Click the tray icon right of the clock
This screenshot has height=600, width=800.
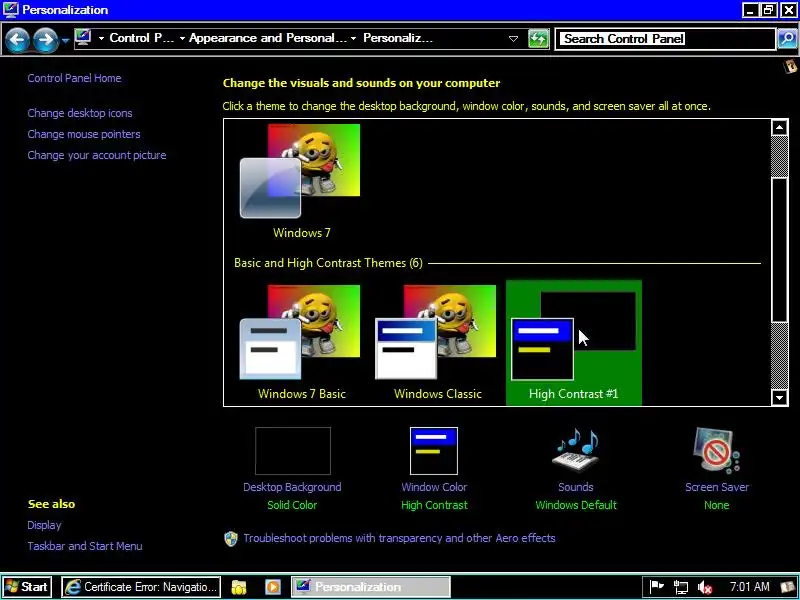pyautogui.click(x=788, y=587)
